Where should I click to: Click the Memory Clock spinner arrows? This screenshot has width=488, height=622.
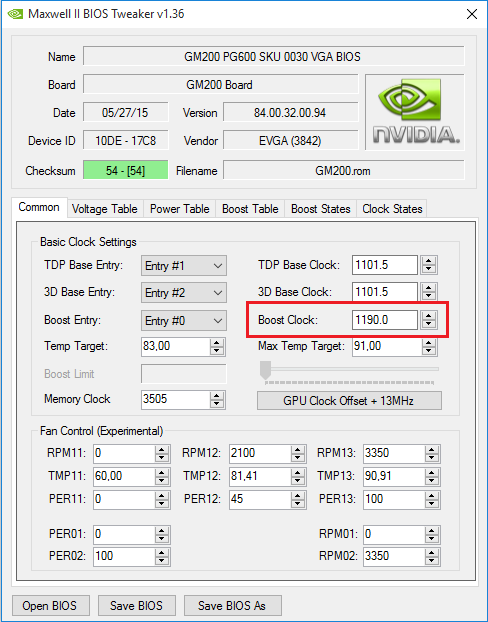point(217,400)
